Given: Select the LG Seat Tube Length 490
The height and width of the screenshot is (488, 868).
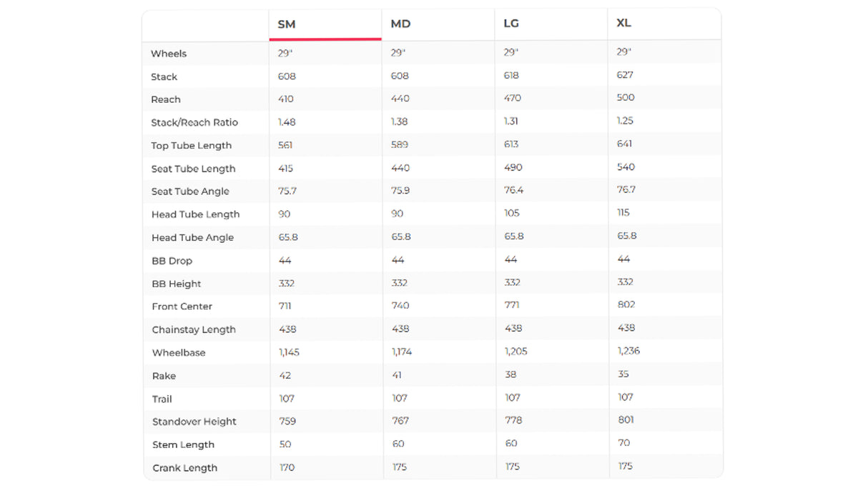Looking at the screenshot, I should (x=513, y=167).
